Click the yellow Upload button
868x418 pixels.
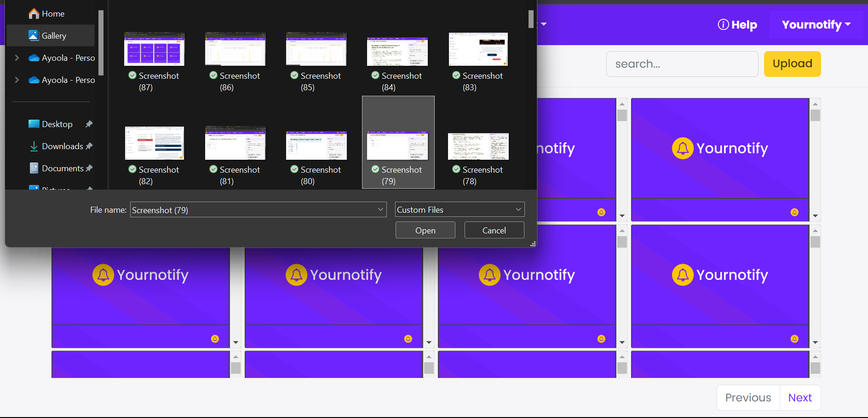tap(793, 64)
